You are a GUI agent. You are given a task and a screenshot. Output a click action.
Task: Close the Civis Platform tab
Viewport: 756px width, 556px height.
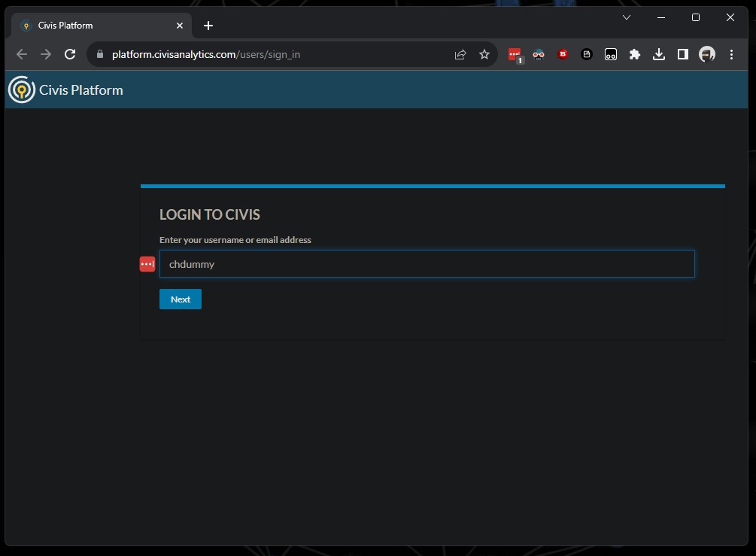(180, 26)
